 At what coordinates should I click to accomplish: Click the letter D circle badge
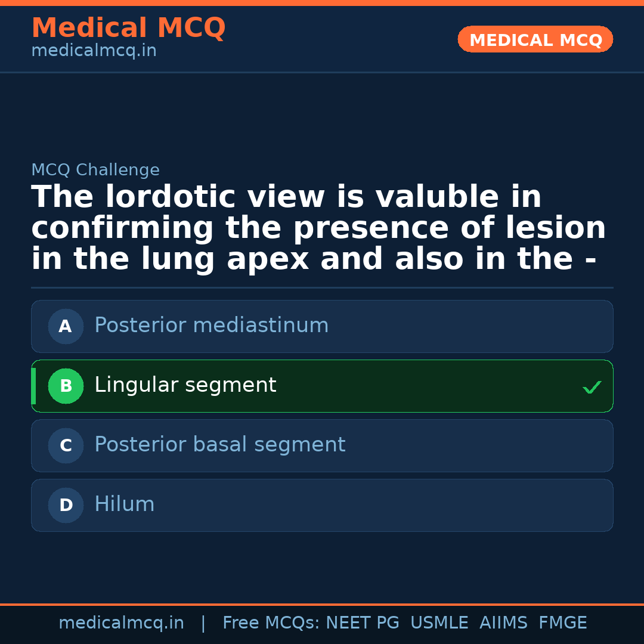point(66,505)
